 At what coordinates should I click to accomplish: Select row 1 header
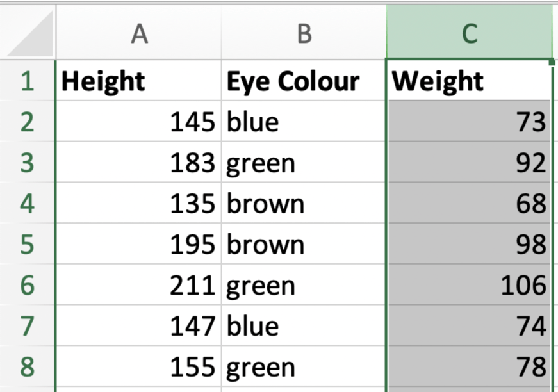[28, 81]
